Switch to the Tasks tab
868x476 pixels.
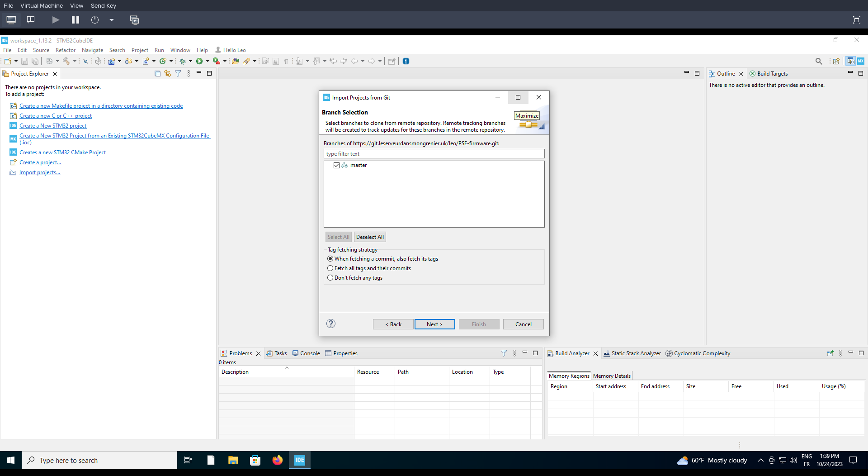(277, 353)
